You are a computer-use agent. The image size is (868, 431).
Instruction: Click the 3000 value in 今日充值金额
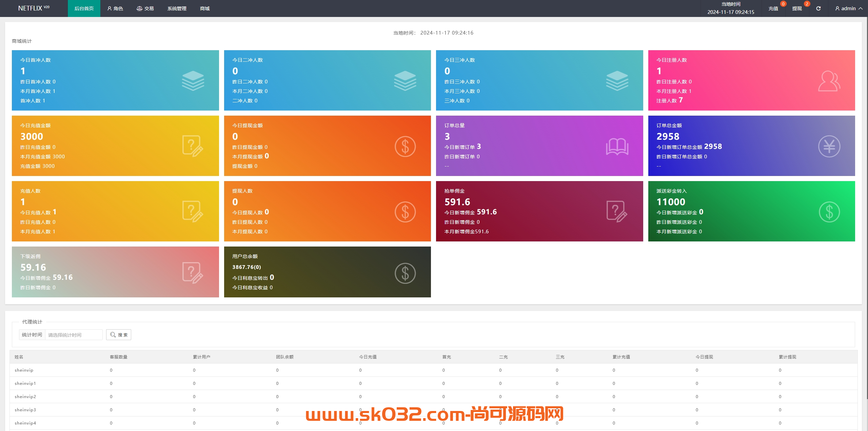click(x=32, y=136)
